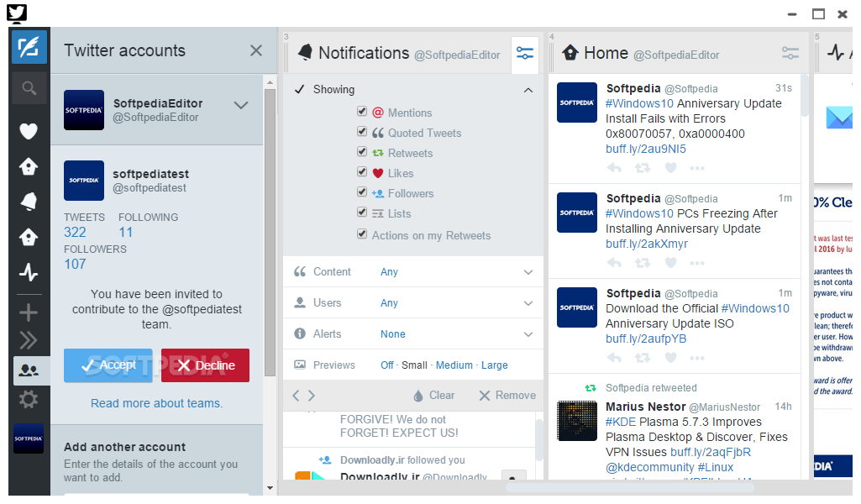The image size is (861, 504).
Task: Open the New Tweet compose button
Action: (x=29, y=48)
